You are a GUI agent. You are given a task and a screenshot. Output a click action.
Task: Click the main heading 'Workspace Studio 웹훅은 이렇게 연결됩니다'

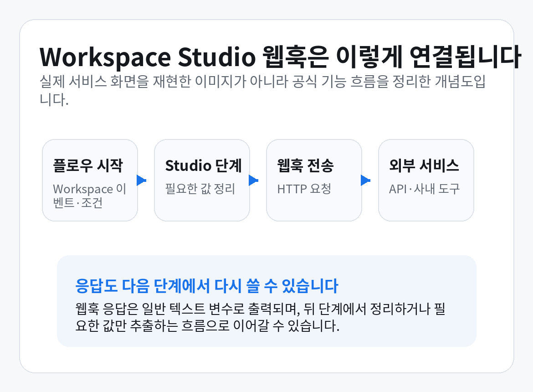tap(280, 57)
